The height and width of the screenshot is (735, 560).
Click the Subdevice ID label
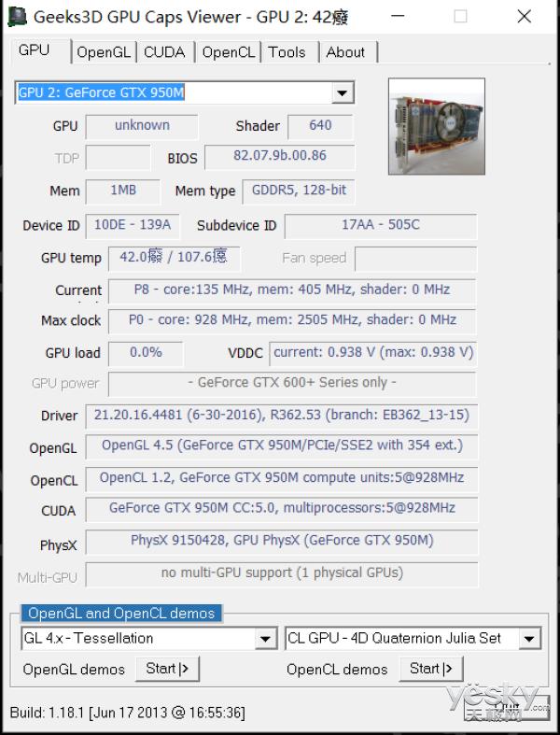point(237,226)
